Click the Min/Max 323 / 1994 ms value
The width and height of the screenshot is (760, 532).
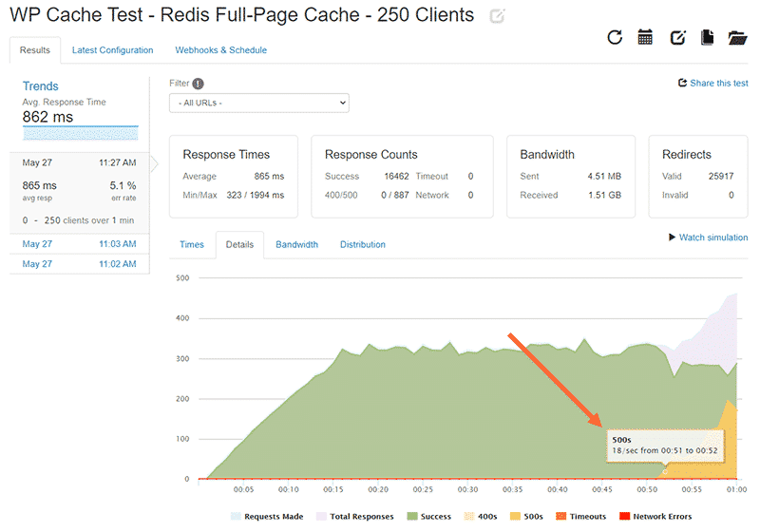[x=255, y=195]
